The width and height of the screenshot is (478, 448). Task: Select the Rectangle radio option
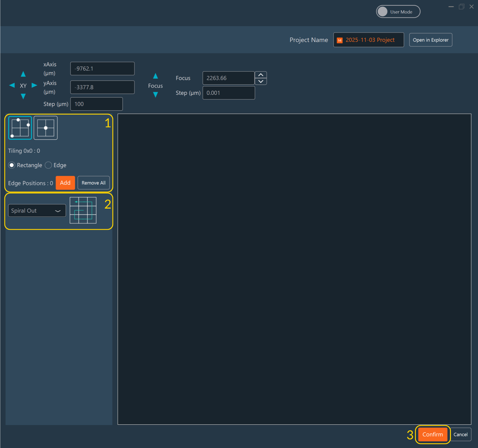coord(11,165)
